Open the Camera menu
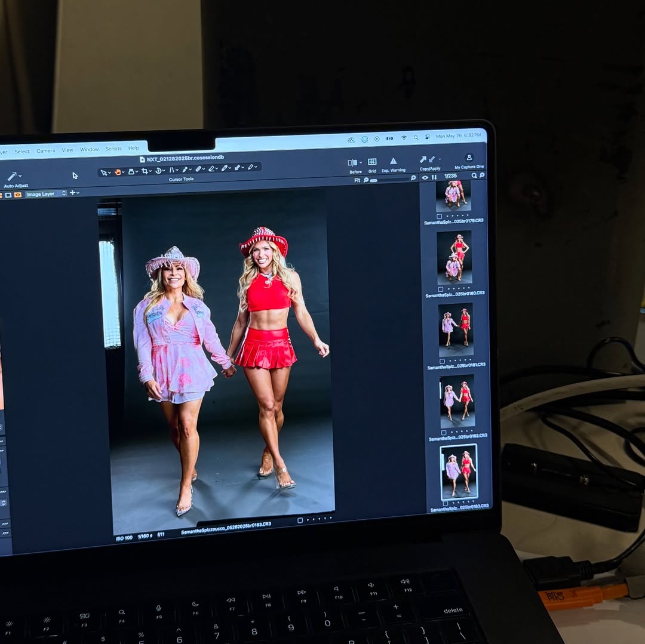The width and height of the screenshot is (645, 644). pos(45,151)
